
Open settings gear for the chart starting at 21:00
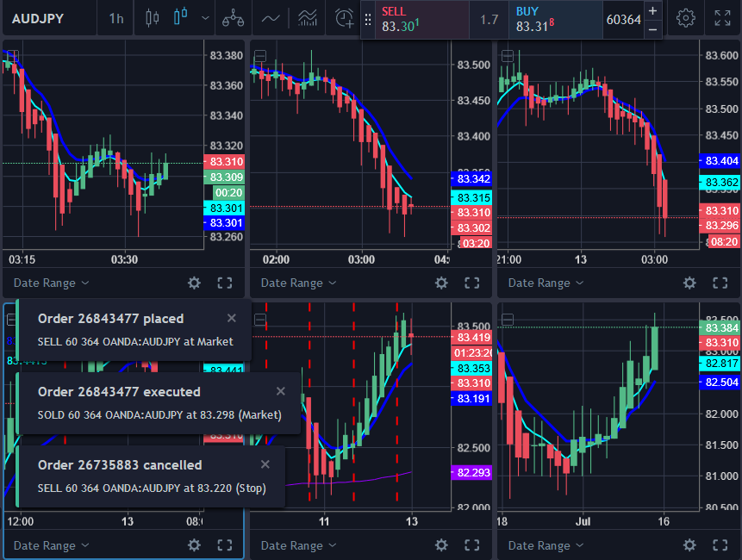pyautogui.click(x=689, y=283)
